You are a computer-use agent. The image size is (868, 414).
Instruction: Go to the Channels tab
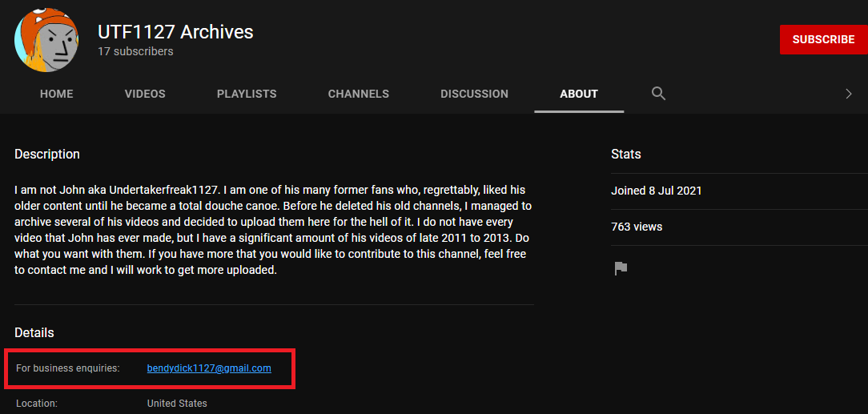point(358,94)
